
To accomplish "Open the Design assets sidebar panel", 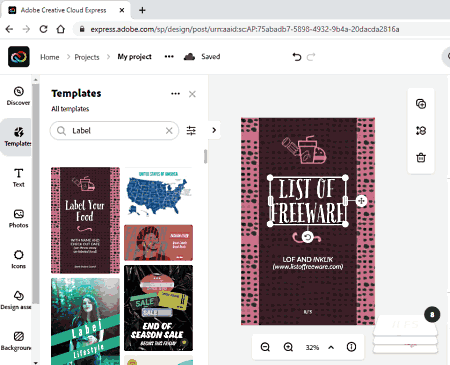I will [x=17, y=300].
